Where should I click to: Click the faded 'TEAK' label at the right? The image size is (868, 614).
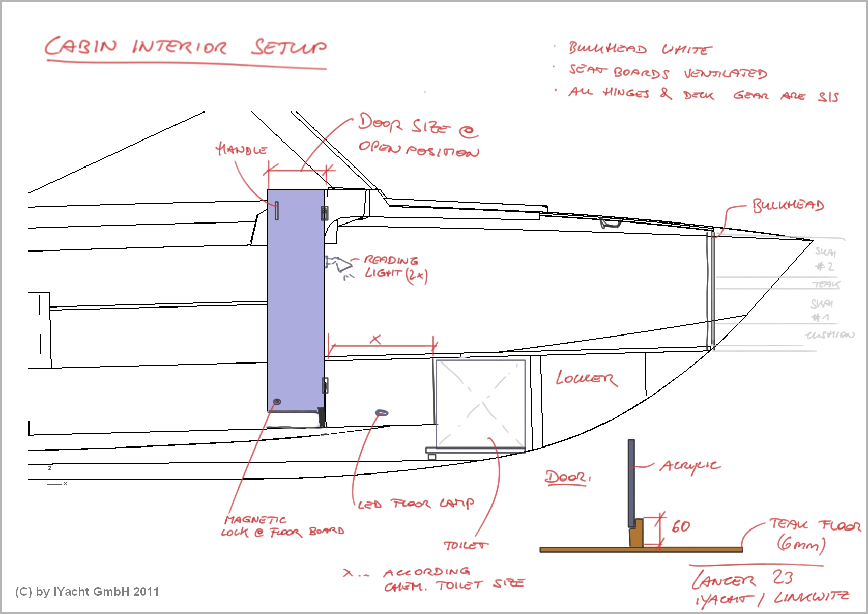(826, 284)
